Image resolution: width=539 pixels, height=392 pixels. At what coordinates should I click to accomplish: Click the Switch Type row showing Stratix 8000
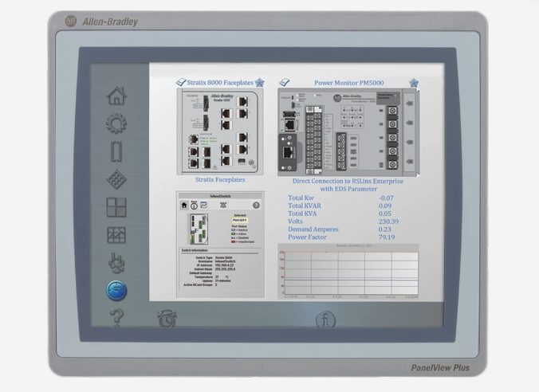pos(214,257)
